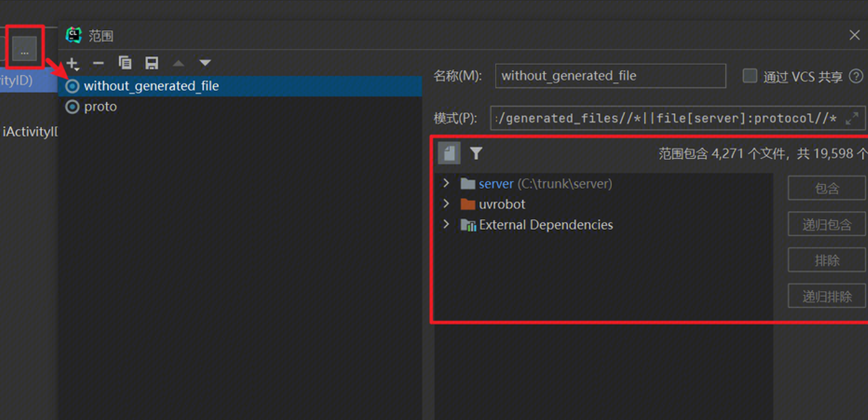Expand the server folder tree node

tap(446, 184)
